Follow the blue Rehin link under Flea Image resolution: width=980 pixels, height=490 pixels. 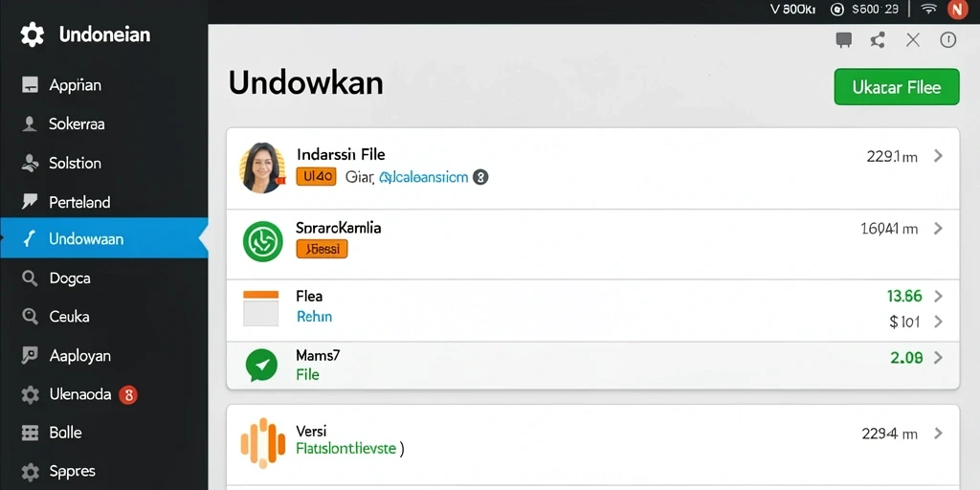point(314,317)
